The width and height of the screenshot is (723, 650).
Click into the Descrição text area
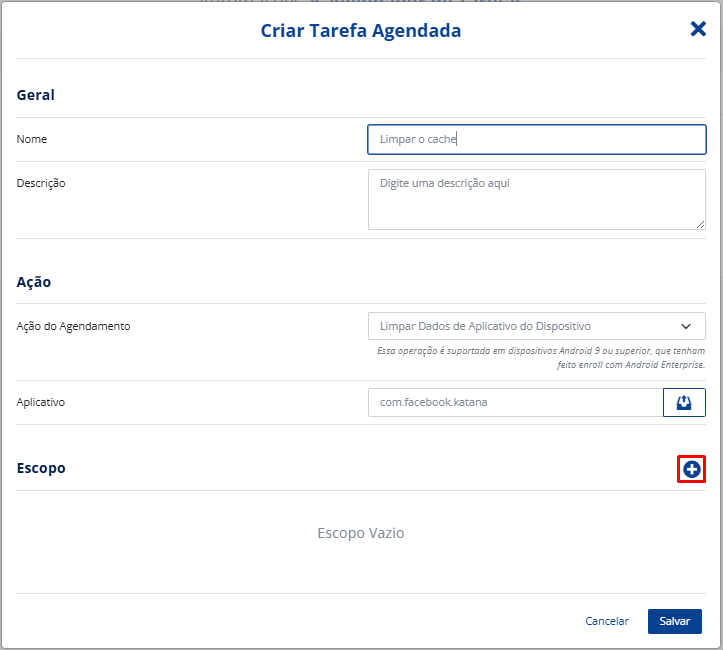coord(536,199)
